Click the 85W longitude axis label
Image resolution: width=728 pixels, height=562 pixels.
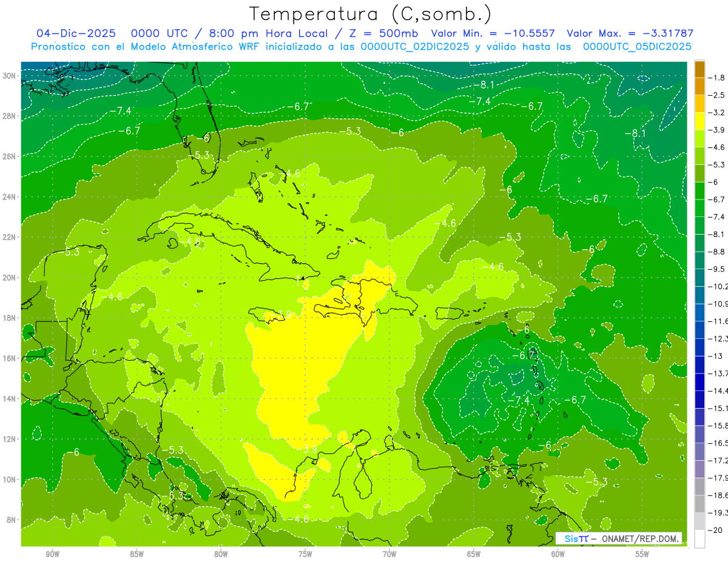pyautogui.click(x=136, y=554)
